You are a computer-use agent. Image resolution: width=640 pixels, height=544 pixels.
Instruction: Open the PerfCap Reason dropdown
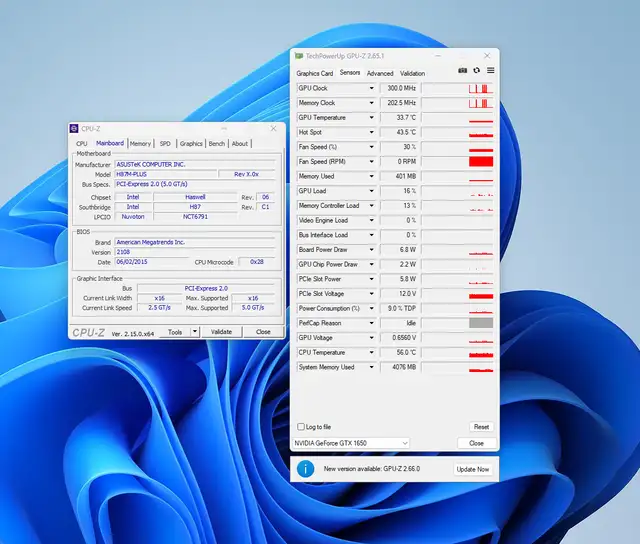point(371,323)
